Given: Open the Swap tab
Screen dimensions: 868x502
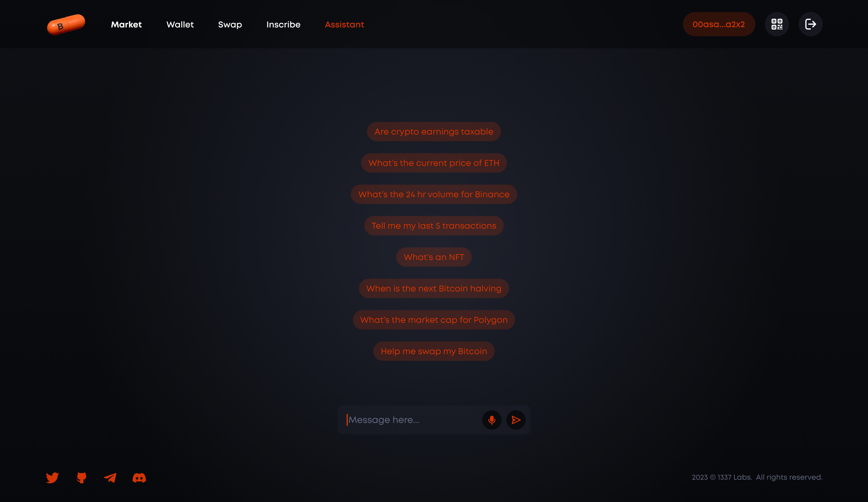Looking at the screenshot, I should (230, 24).
